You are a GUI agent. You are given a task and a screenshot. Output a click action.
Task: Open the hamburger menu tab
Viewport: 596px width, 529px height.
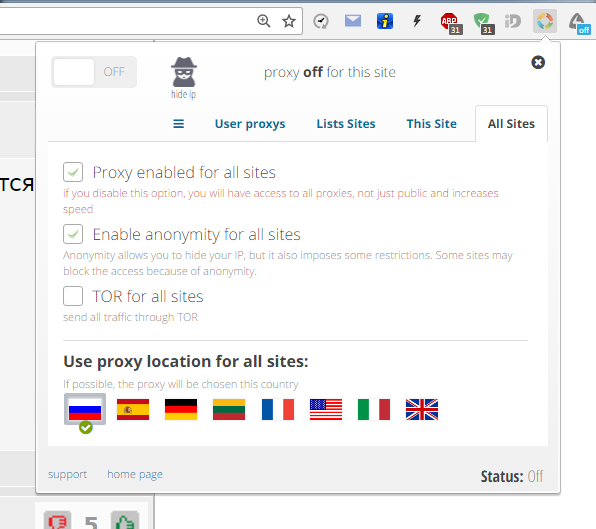[179, 124]
